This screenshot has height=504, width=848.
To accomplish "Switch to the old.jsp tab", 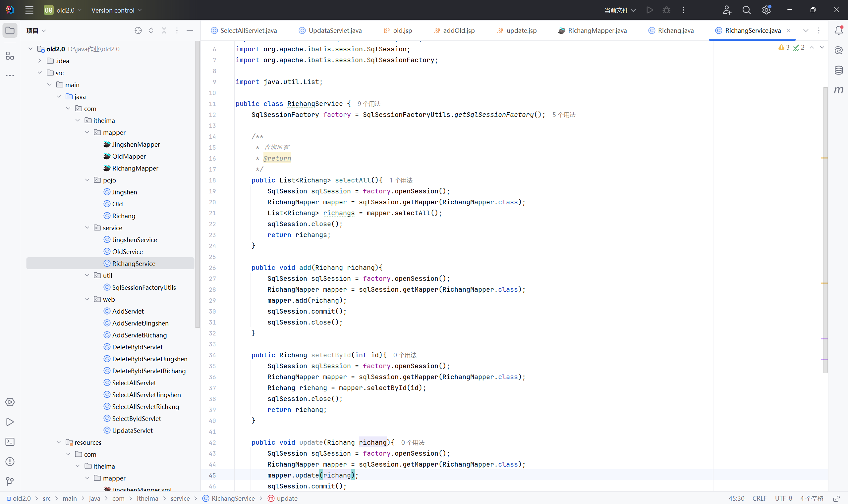I will [x=402, y=30].
